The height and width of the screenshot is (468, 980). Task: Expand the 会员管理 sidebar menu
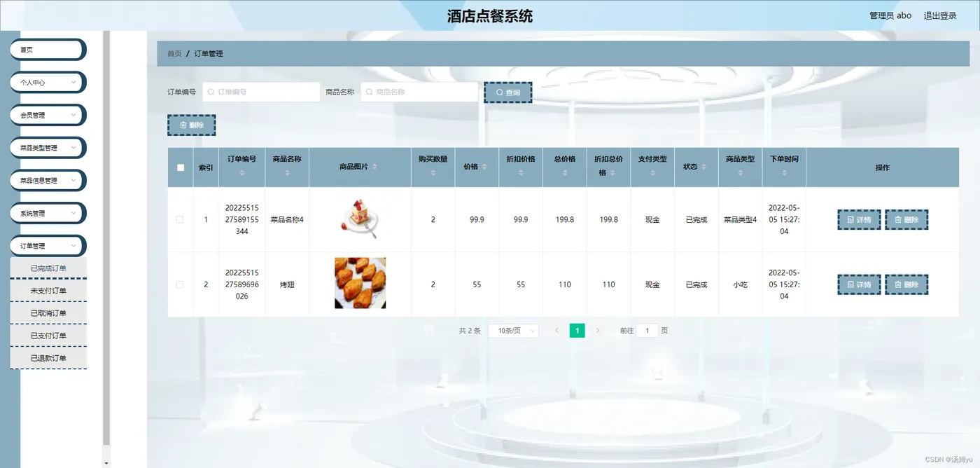[48, 115]
